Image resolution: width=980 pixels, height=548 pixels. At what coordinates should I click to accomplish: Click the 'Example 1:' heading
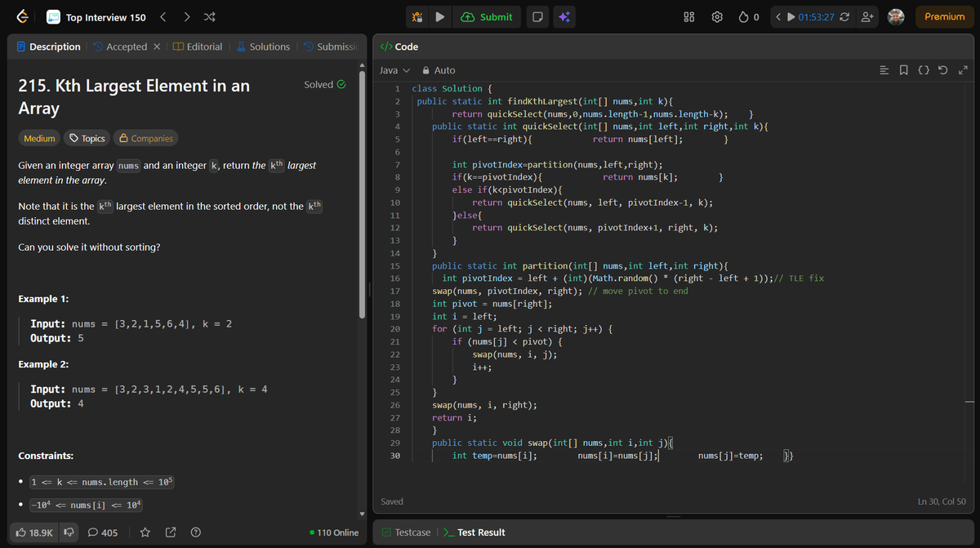(43, 299)
